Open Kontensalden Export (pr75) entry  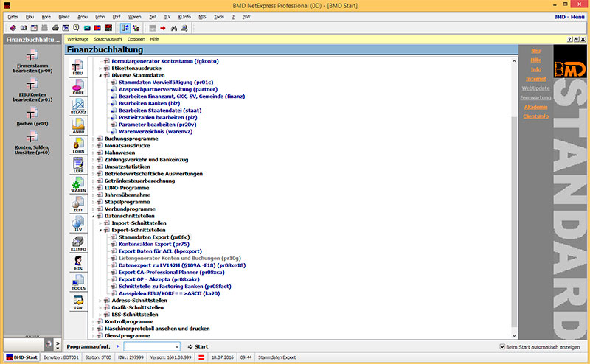pos(150,244)
